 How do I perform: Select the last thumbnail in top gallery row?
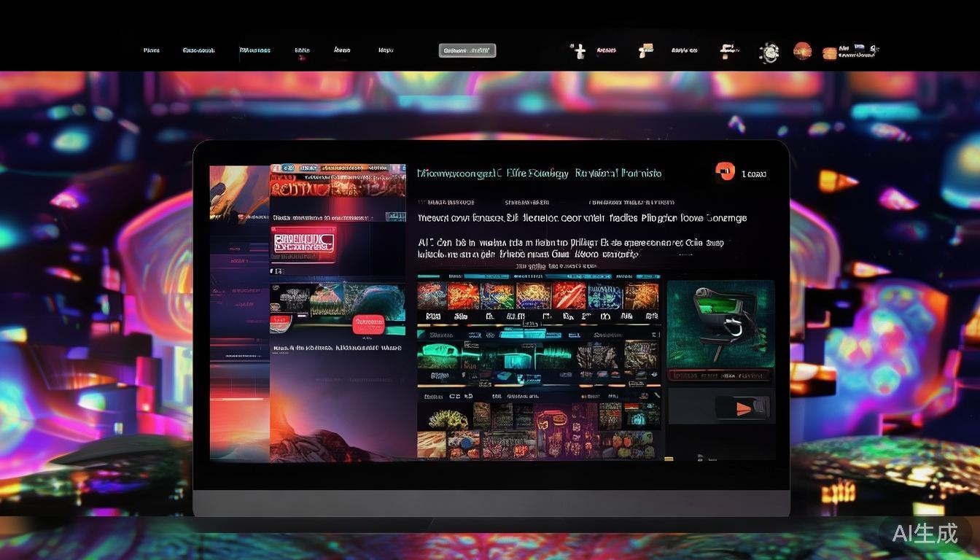(x=642, y=297)
